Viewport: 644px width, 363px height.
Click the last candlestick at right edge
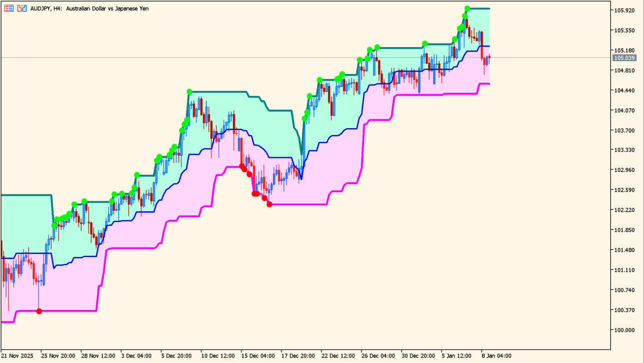click(x=489, y=58)
